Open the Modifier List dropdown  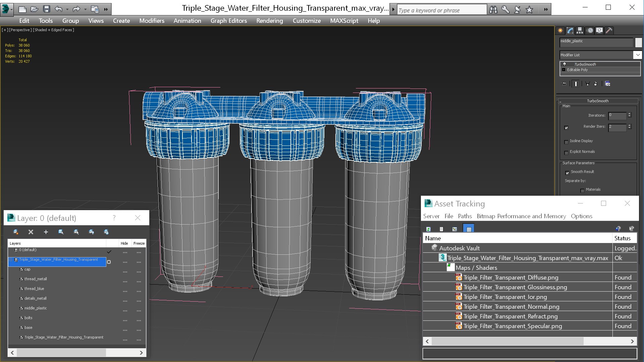click(637, 55)
